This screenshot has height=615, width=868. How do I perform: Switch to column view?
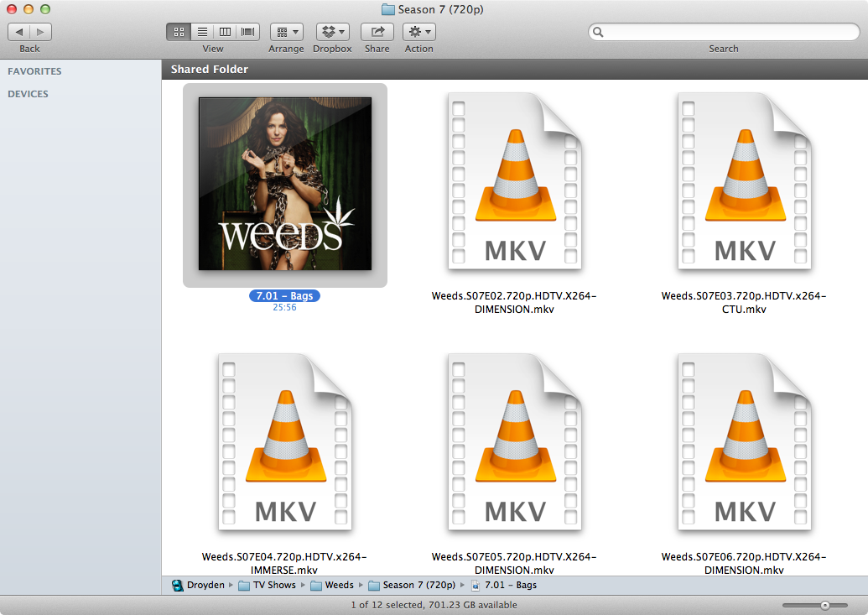226,32
